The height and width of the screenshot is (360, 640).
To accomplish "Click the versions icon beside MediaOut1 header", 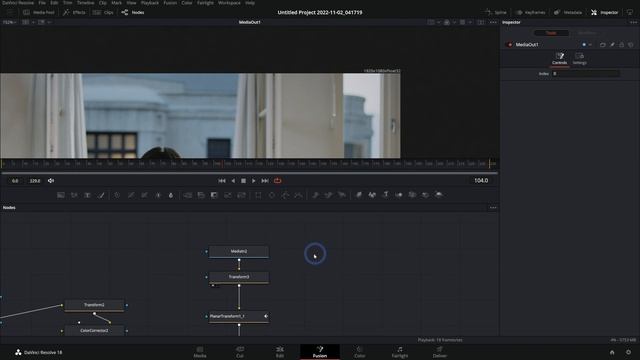I will click(603, 44).
